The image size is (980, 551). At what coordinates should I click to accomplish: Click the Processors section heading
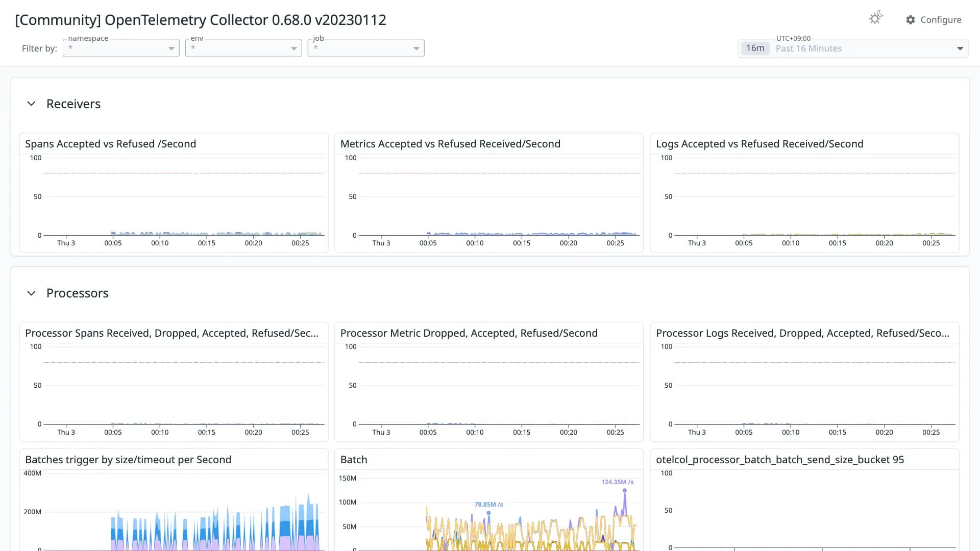point(78,293)
